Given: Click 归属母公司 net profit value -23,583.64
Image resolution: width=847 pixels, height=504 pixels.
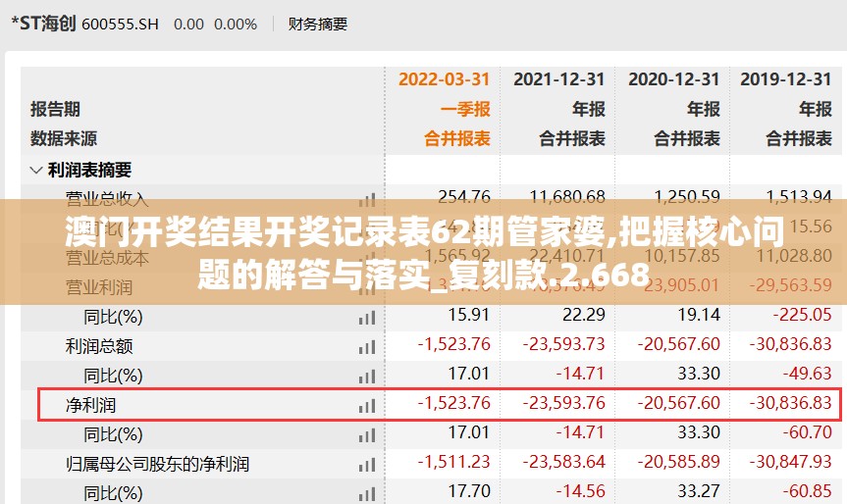Looking at the screenshot, I should [x=564, y=462].
